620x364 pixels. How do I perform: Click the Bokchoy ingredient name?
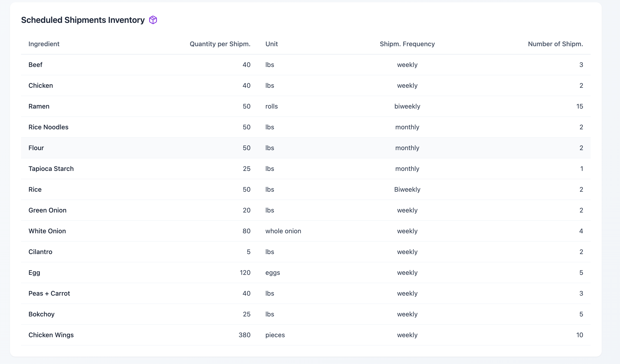click(41, 314)
